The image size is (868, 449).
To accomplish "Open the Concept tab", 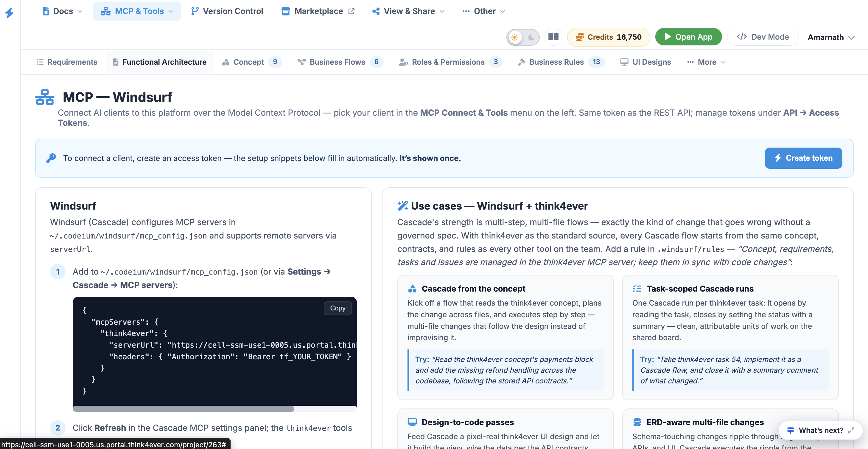I will [x=252, y=62].
